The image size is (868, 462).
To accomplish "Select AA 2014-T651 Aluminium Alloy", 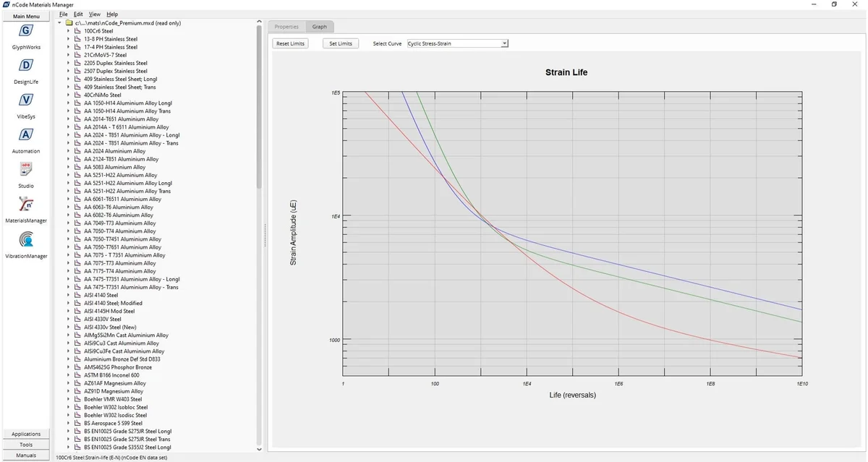I will pyautogui.click(x=121, y=119).
